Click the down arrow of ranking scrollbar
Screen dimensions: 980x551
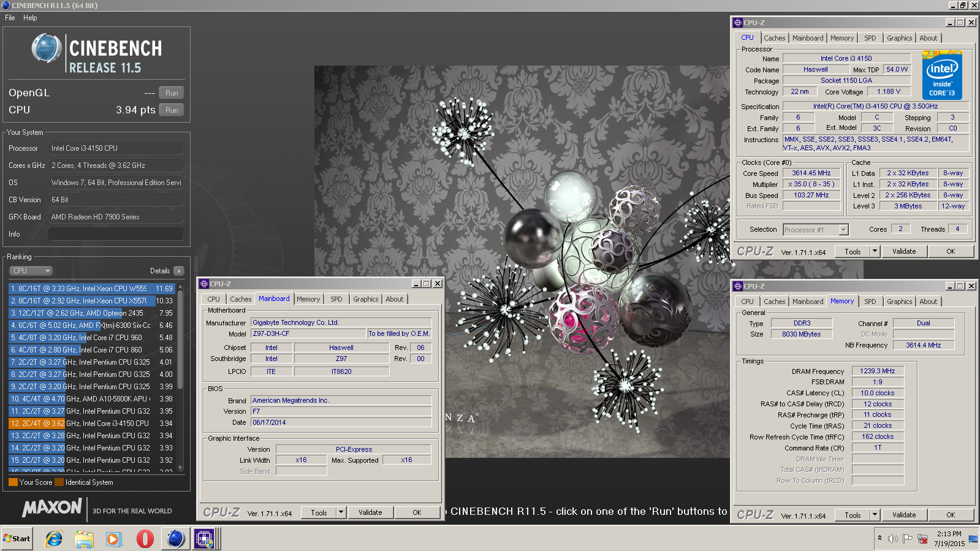pos(180,468)
